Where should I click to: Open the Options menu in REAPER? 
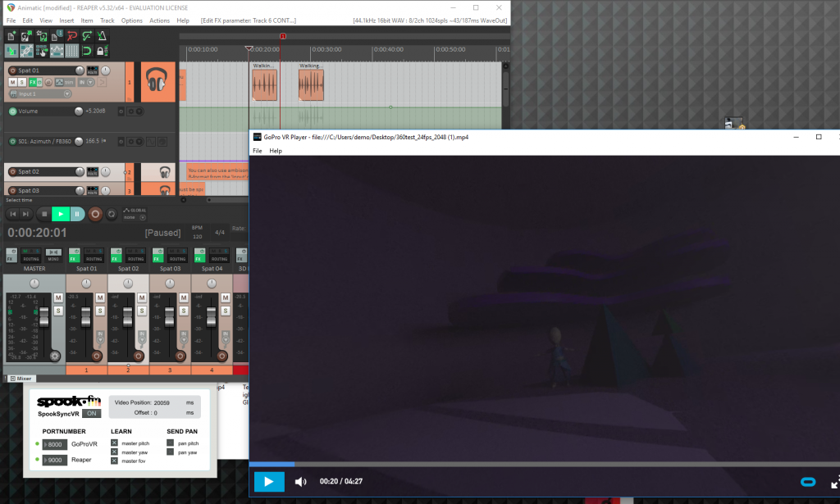(x=132, y=20)
